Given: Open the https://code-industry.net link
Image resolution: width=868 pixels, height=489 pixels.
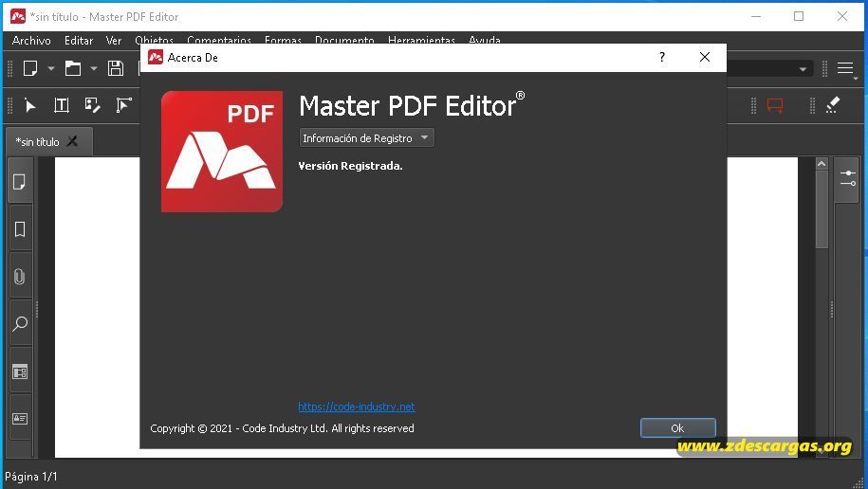Looking at the screenshot, I should point(357,407).
